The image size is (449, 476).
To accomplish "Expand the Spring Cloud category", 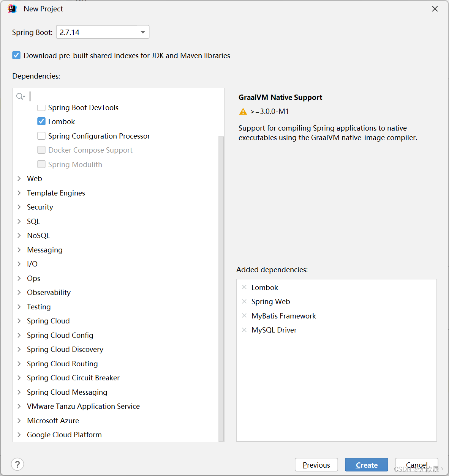I will tap(19, 321).
